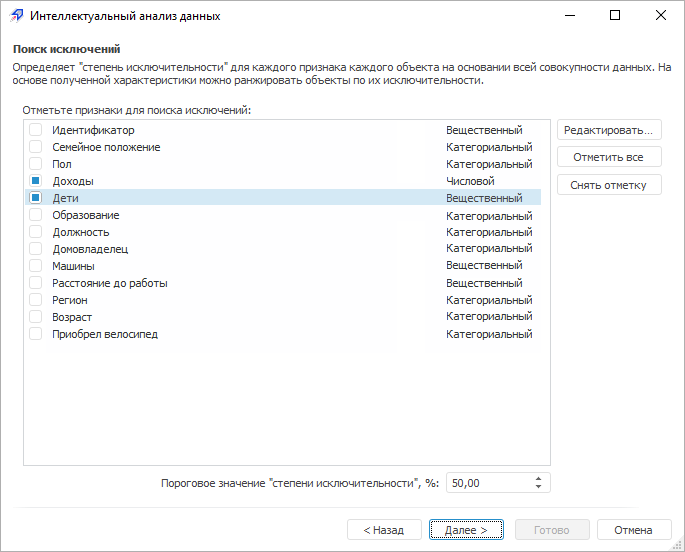
Task: Check the Образование checkbox
Action: click(36, 215)
